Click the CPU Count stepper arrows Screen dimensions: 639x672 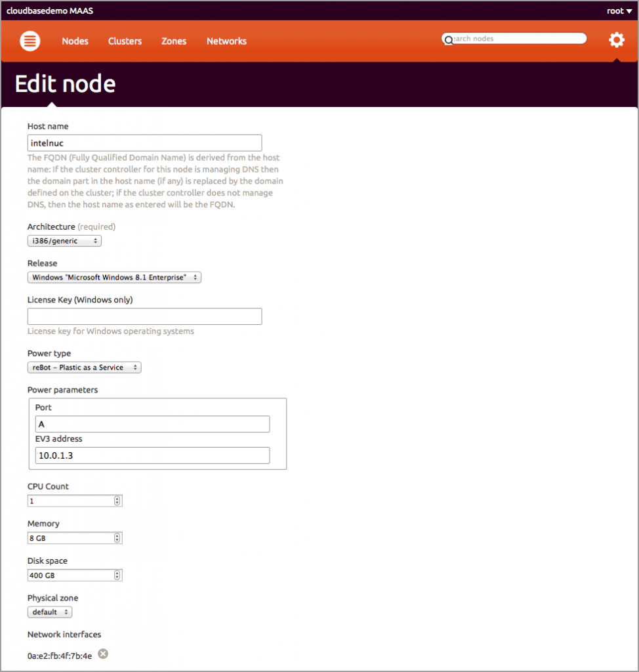point(117,501)
